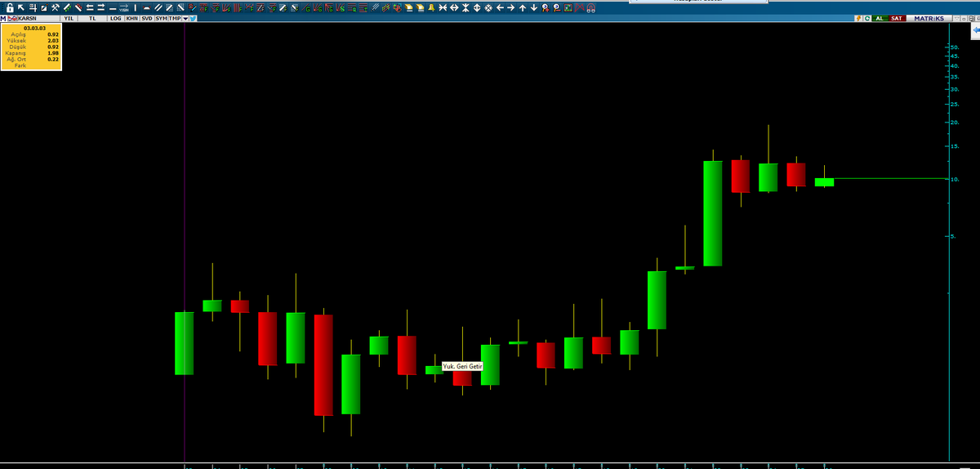Image resolution: width=980 pixels, height=469 pixels.
Task: Select the parallel channel lines tool
Action: pyautogui.click(x=158, y=7)
